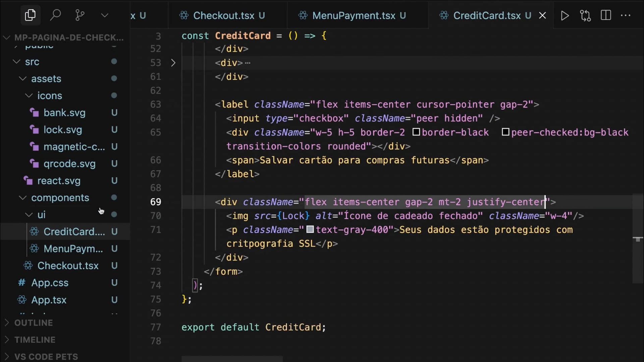Image resolution: width=644 pixels, height=362 pixels.
Task: Open the More Actions ellipsis menu
Action: tap(626, 15)
